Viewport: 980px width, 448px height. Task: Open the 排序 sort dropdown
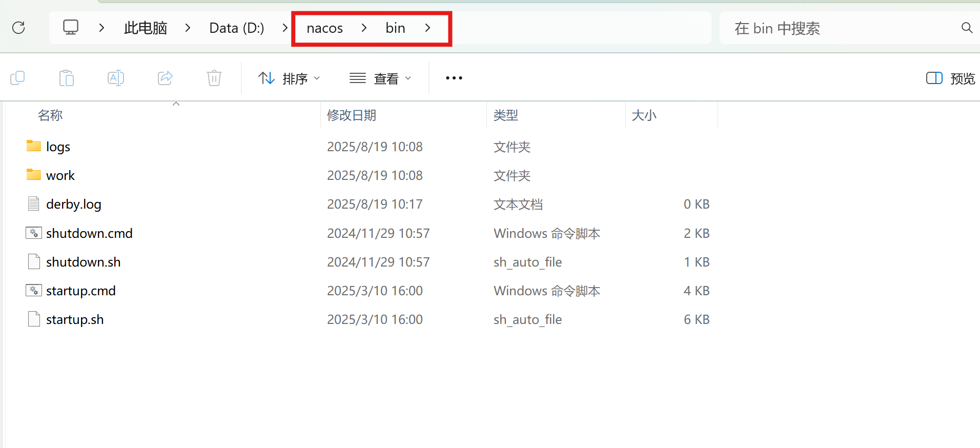coord(290,78)
